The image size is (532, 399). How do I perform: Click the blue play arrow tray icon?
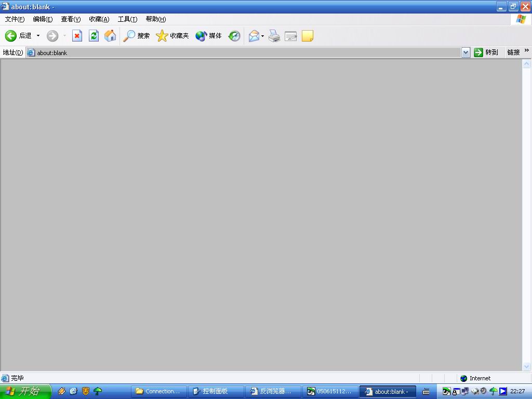click(x=503, y=391)
